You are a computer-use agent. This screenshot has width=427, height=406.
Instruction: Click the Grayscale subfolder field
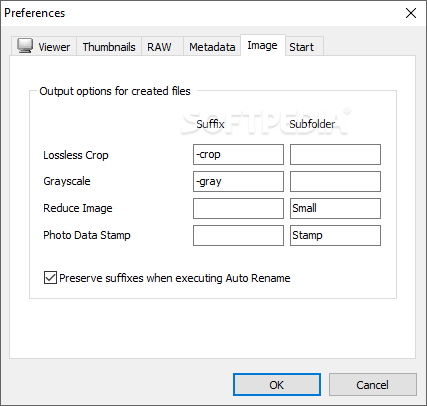click(335, 181)
